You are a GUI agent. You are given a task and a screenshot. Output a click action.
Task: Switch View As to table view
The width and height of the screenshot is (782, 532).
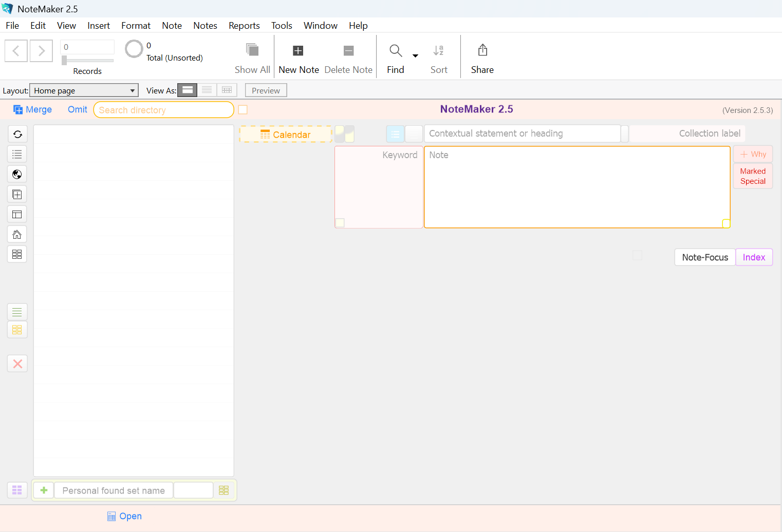227,90
